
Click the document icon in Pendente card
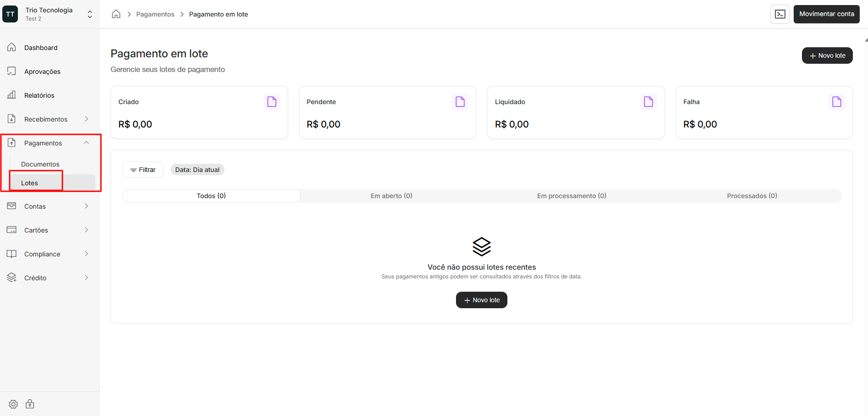tap(460, 102)
